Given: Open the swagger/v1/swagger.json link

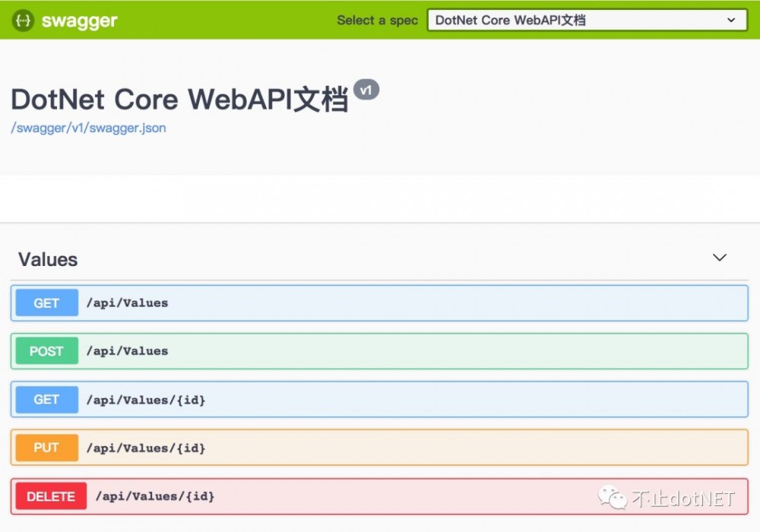Looking at the screenshot, I should click(x=88, y=128).
